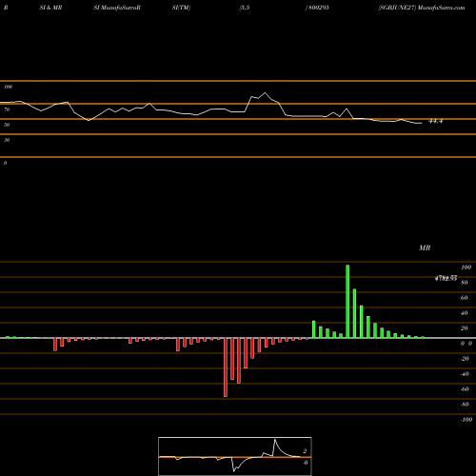
Task: Select MR axis label -60
Action: tap(465, 389)
